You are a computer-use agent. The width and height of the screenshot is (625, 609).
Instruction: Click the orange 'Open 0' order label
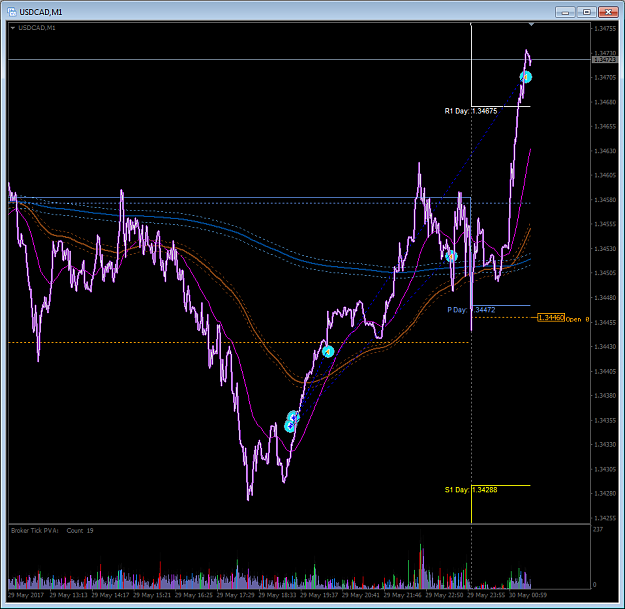577,319
